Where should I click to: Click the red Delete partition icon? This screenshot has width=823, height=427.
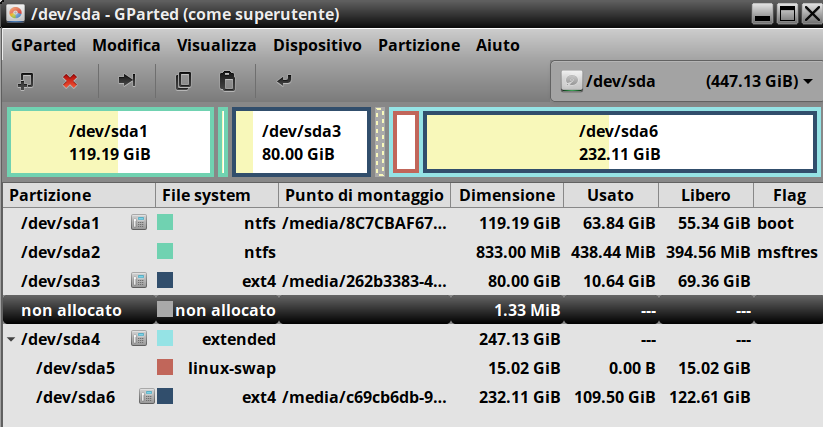pos(70,81)
